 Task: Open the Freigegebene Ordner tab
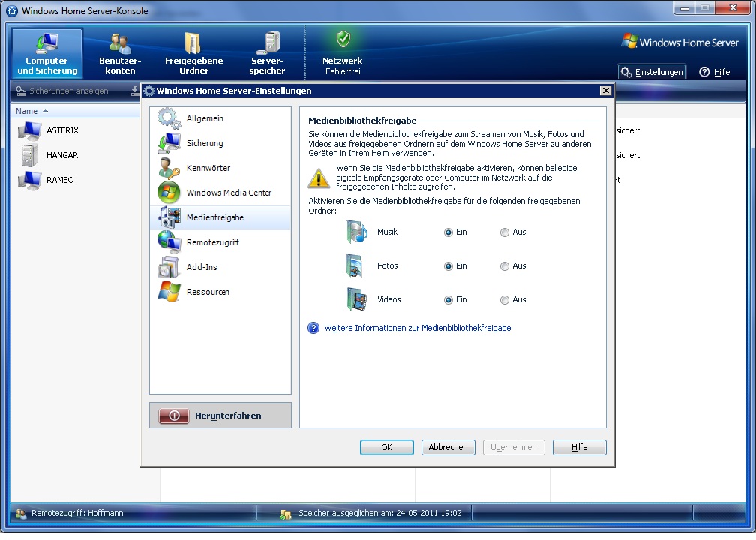tap(193, 53)
